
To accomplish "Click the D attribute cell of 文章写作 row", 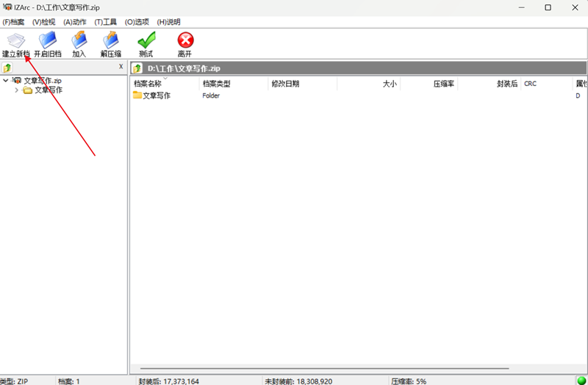I will click(x=578, y=96).
